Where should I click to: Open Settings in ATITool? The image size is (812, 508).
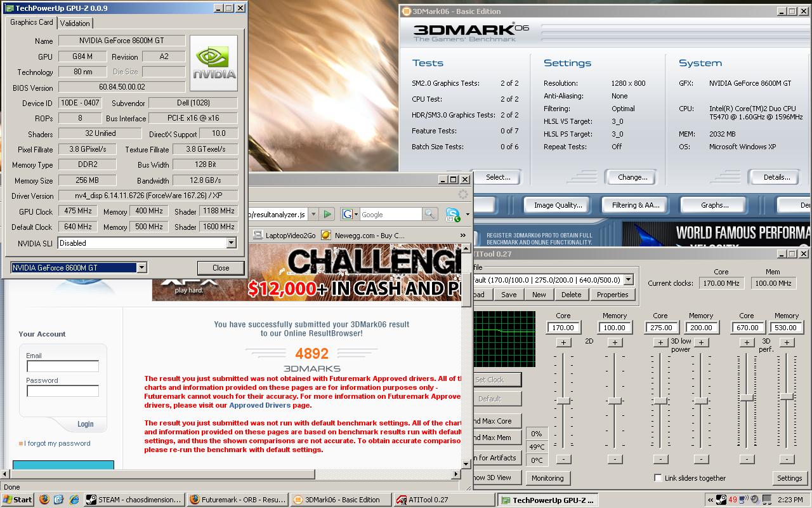pos(789,478)
